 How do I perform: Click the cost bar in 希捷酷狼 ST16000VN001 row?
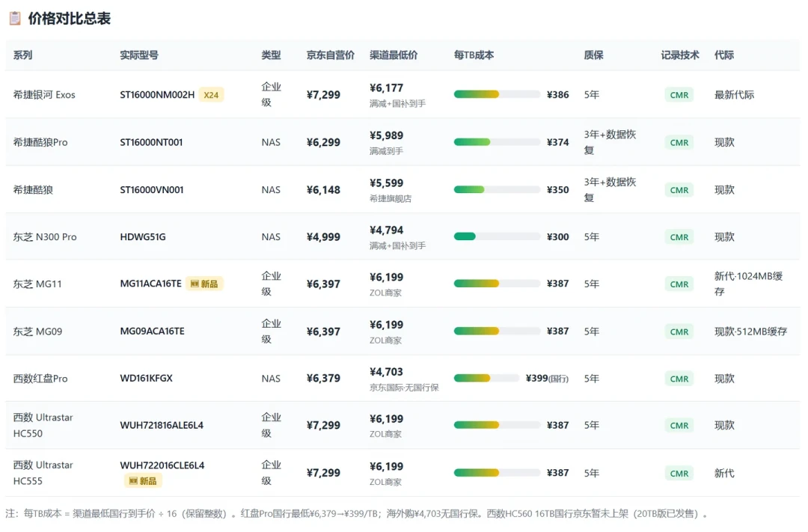point(497,190)
